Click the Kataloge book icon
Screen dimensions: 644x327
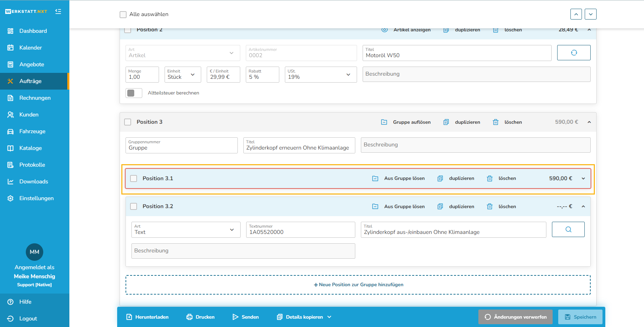10,148
